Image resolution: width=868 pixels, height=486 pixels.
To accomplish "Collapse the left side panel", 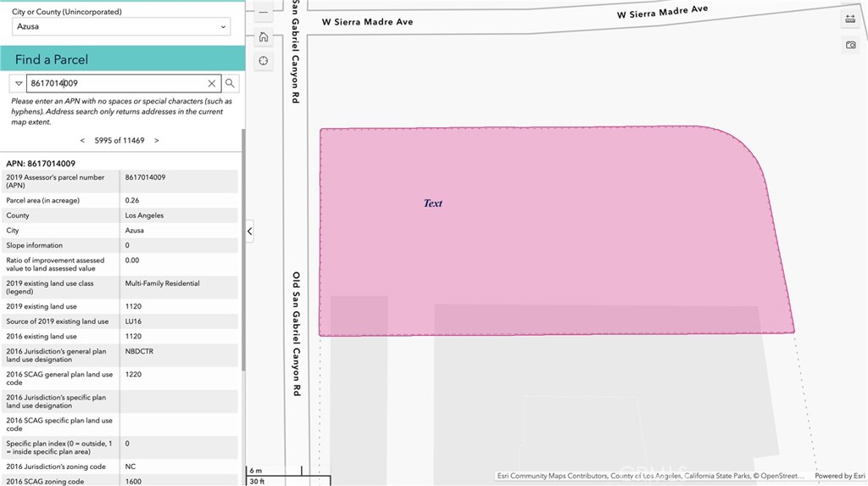I will [249, 231].
